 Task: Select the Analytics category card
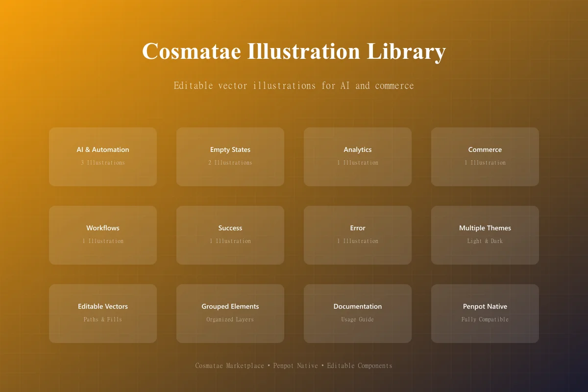click(358, 157)
